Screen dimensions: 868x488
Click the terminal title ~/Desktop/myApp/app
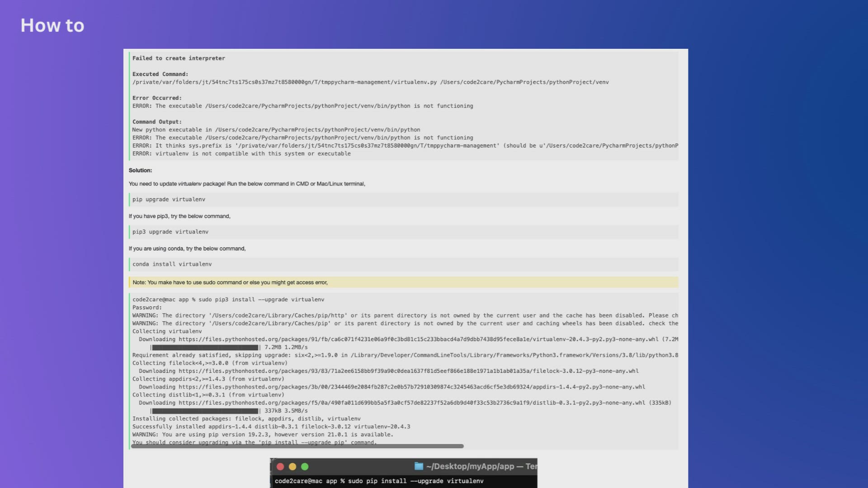point(470,466)
